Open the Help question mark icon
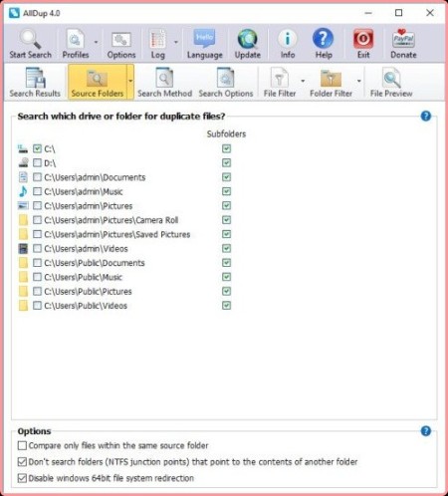Screen dimensions: 448x496 [323, 39]
